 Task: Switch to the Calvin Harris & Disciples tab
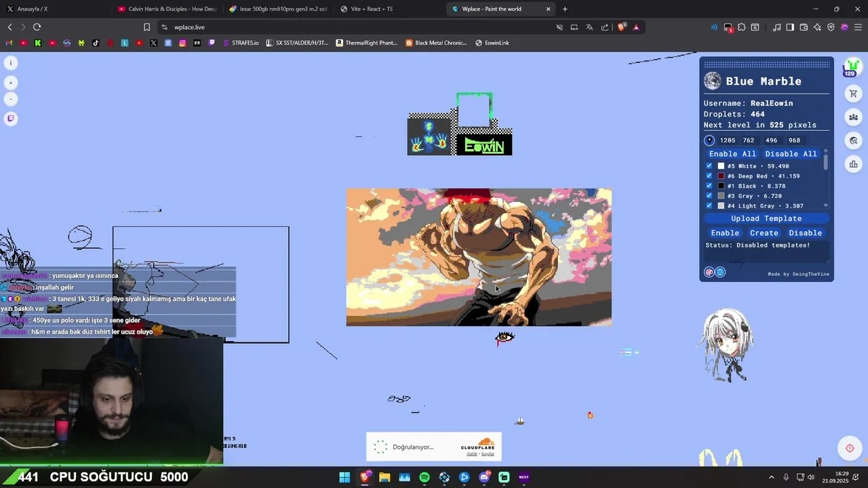(x=168, y=9)
